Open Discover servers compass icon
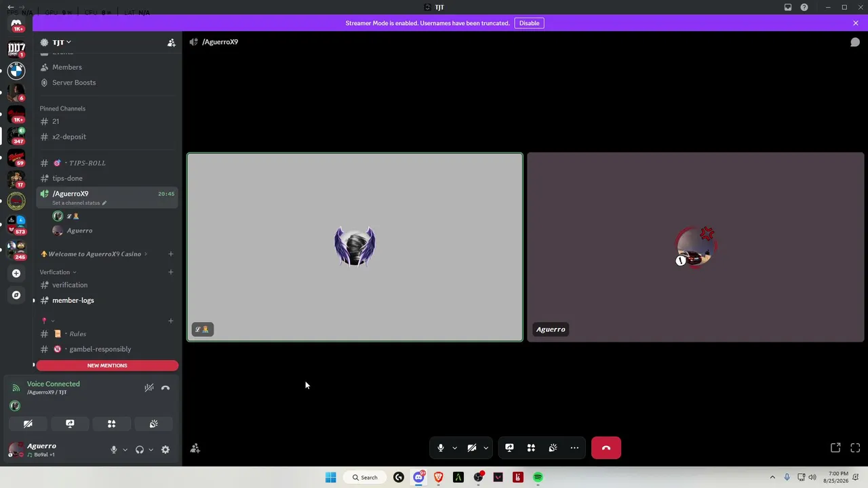This screenshot has height=488, width=868. tap(16, 295)
